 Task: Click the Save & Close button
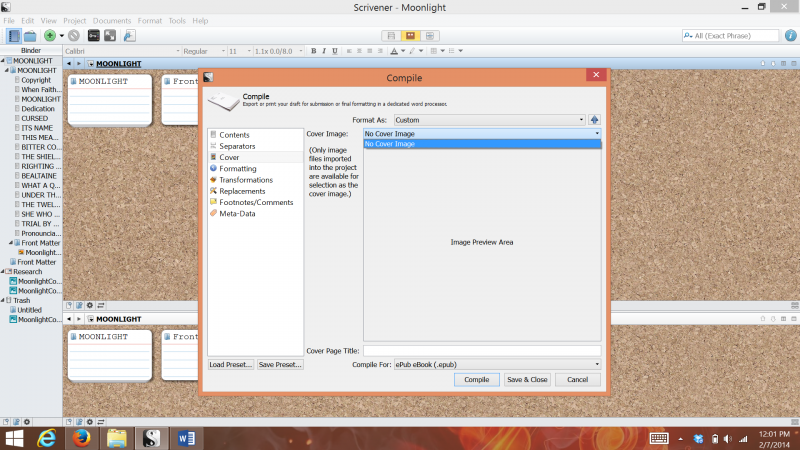[x=527, y=380]
